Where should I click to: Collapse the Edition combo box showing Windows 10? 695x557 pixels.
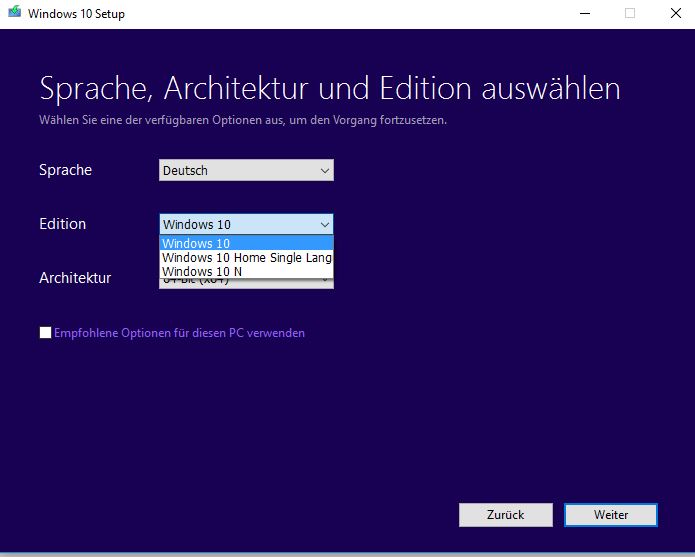pos(246,224)
